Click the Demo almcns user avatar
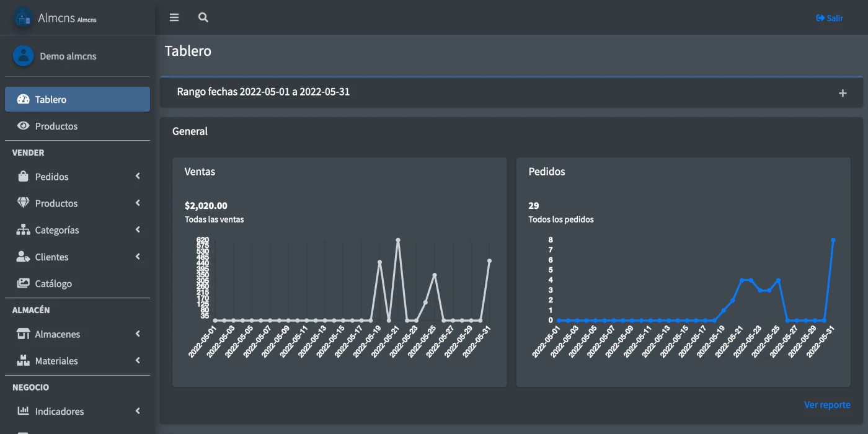The width and height of the screenshot is (868, 434). tap(23, 56)
